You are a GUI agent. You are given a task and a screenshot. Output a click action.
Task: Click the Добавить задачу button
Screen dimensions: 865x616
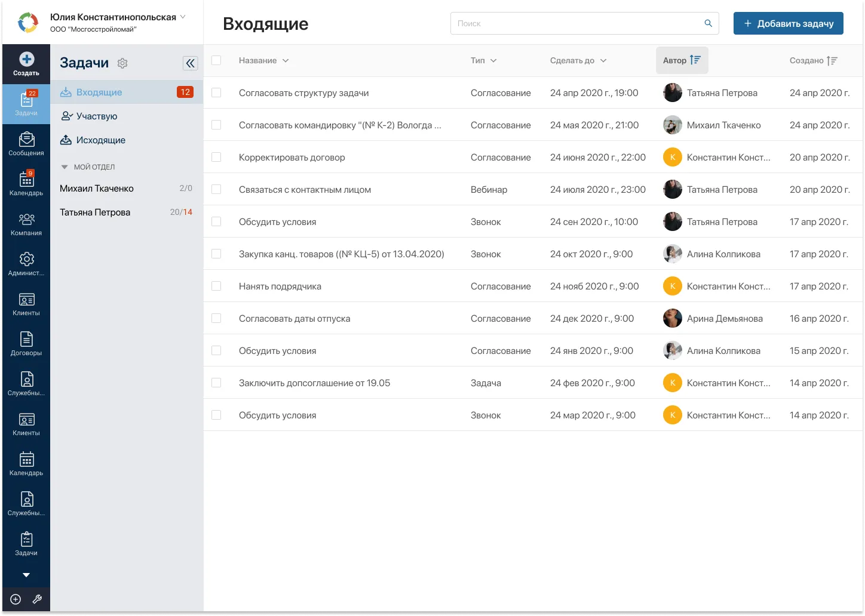coord(789,23)
